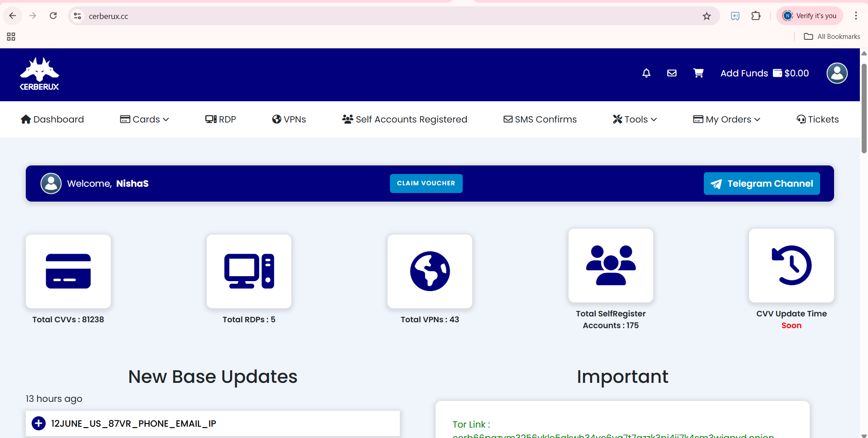Click the 12JUNE_US_87VR_PHONE_EMAIL_IP row text

pos(133,424)
